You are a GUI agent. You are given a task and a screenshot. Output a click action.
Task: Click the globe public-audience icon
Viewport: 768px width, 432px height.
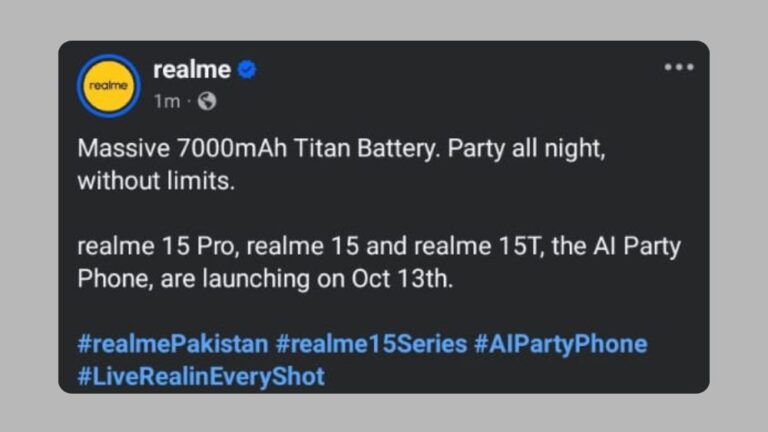(207, 101)
